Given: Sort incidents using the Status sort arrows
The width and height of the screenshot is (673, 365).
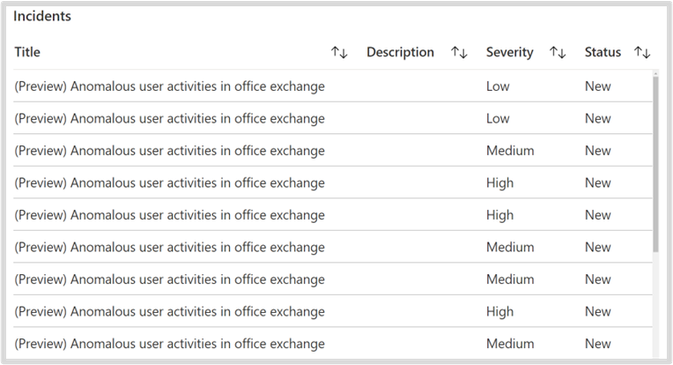Looking at the screenshot, I should (x=642, y=52).
